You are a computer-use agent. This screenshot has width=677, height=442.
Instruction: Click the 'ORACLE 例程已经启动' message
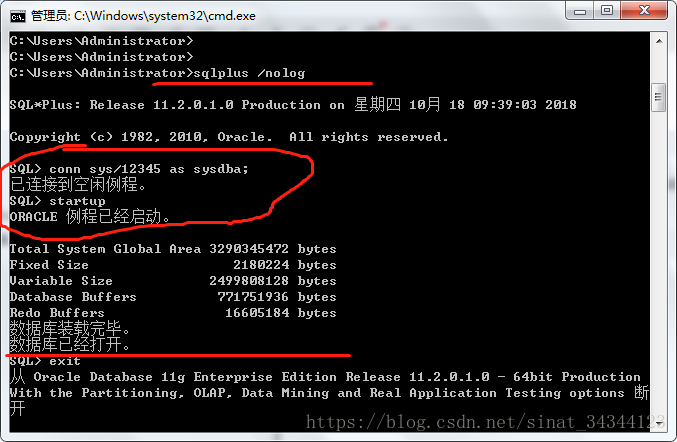pyautogui.click(x=90, y=217)
